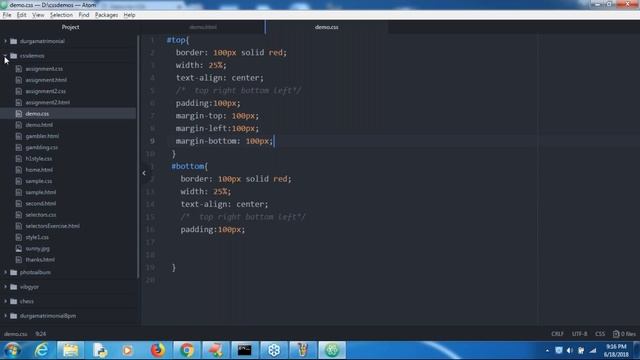The height and width of the screenshot is (360, 640).
Task: Open gambler.html in the tree
Action: 42,136
